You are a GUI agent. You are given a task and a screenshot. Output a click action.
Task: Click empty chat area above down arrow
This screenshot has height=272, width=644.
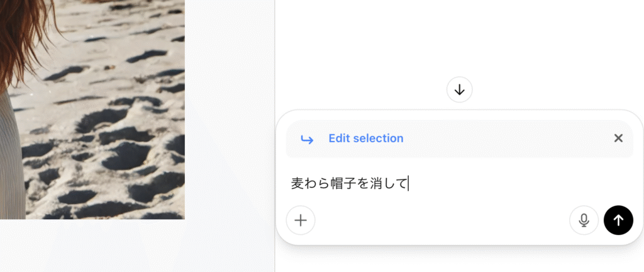[x=459, y=37]
